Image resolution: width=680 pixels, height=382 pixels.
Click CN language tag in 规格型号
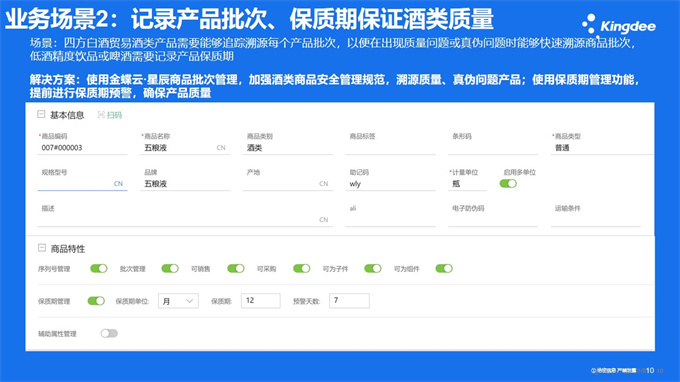point(118,184)
